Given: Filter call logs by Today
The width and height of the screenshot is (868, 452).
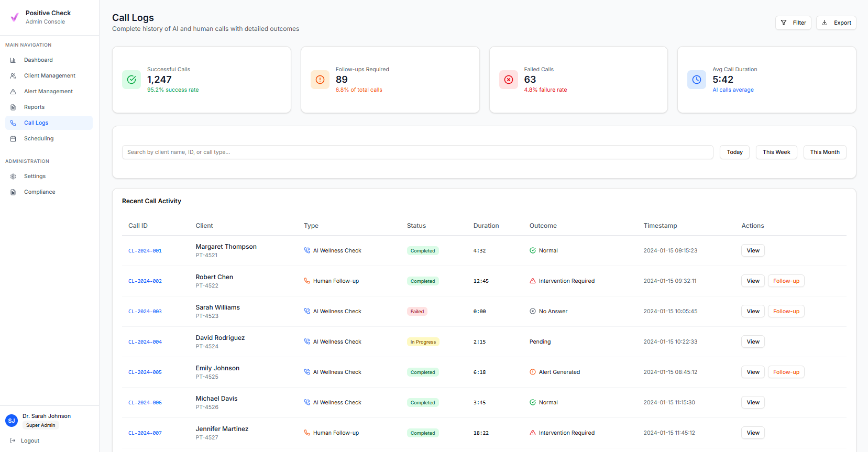Looking at the screenshot, I should point(734,152).
